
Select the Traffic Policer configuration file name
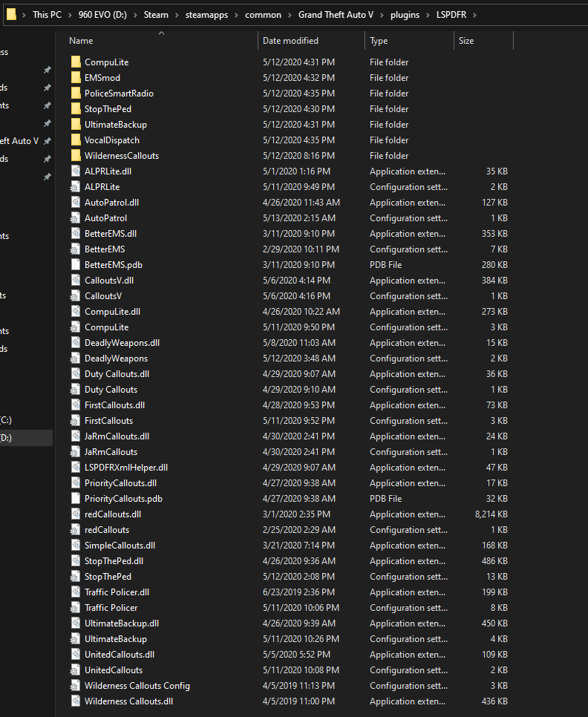(111, 608)
